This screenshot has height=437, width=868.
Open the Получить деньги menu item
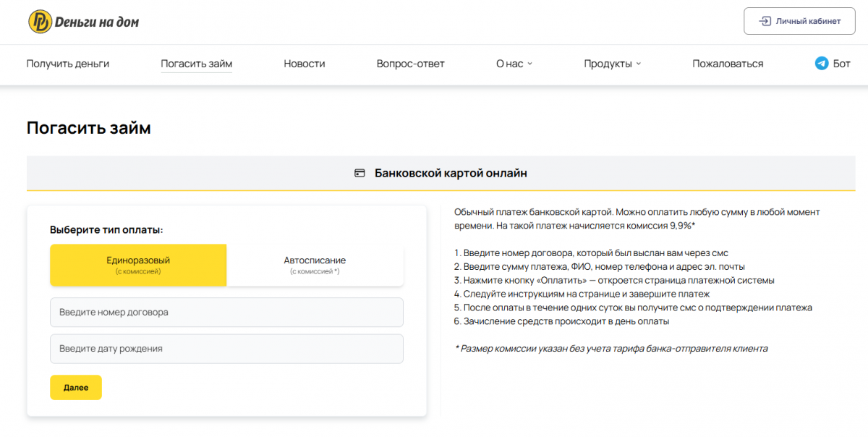[68, 64]
